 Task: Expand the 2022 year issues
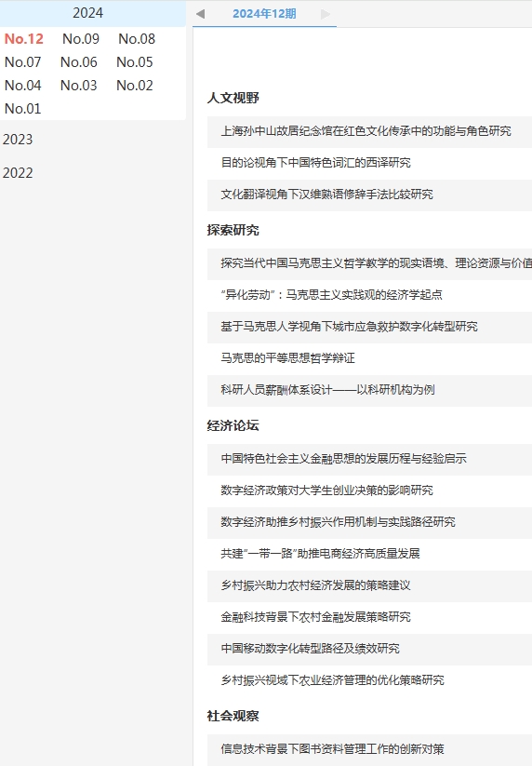pos(18,173)
